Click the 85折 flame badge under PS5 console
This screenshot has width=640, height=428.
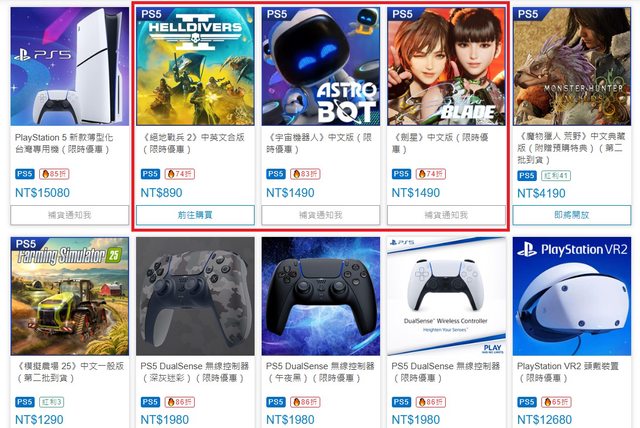click(x=54, y=174)
